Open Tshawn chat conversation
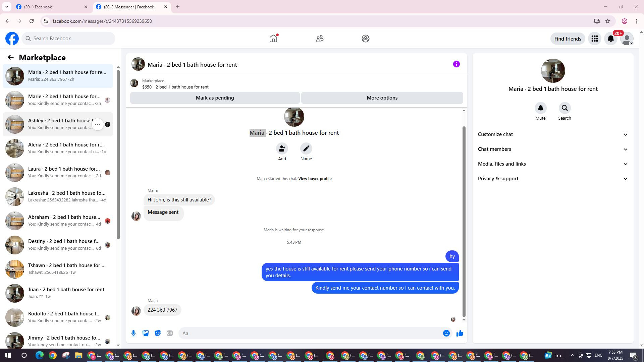 58,269
